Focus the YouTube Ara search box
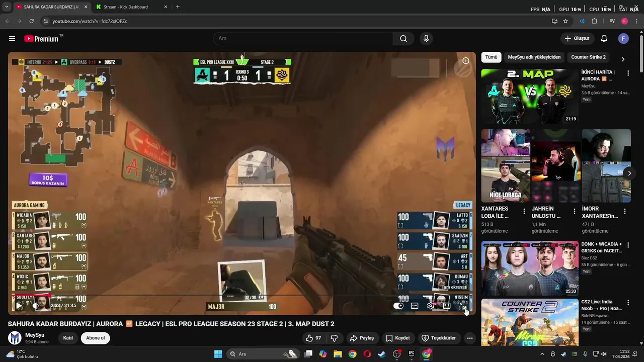 click(x=303, y=39)
